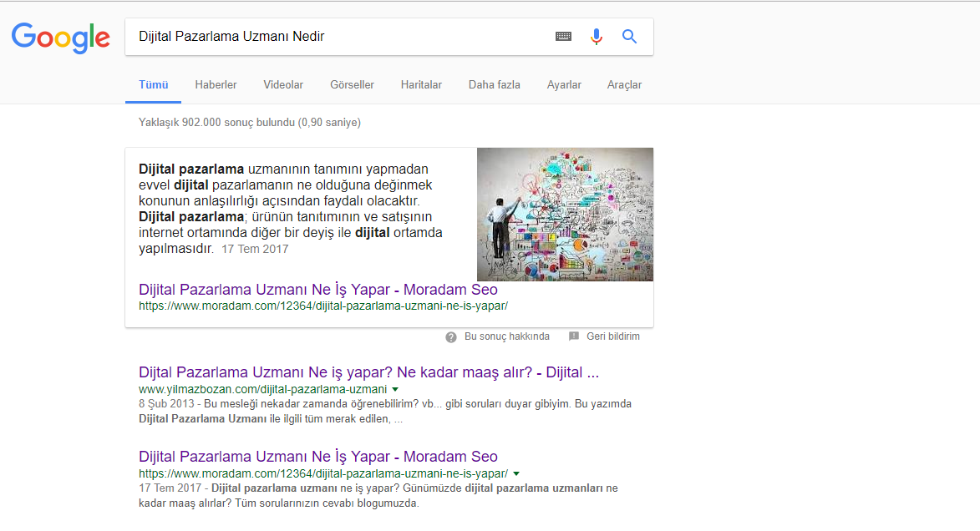Click the 'Yaklaşık 902.000 sonuç bulundu' text
The height and width of the screenshot is (531, 980).
pyautogui.click(x=249, y=123)
